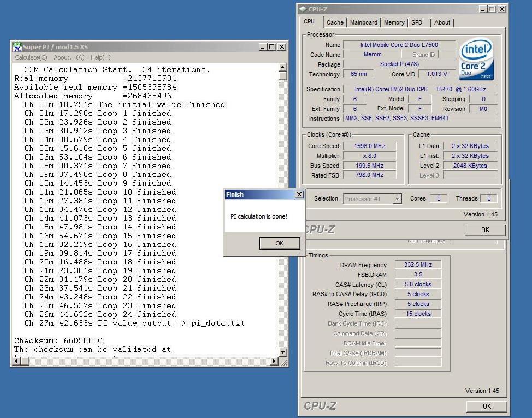
Task: Confirm OK in the Finish dialog
Action: [x=280, y=243]
